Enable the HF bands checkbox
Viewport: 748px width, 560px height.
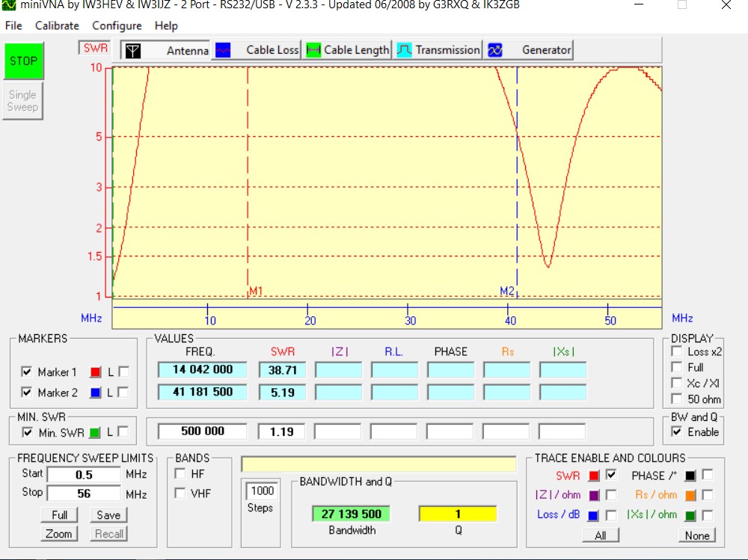tap(180, 473)
